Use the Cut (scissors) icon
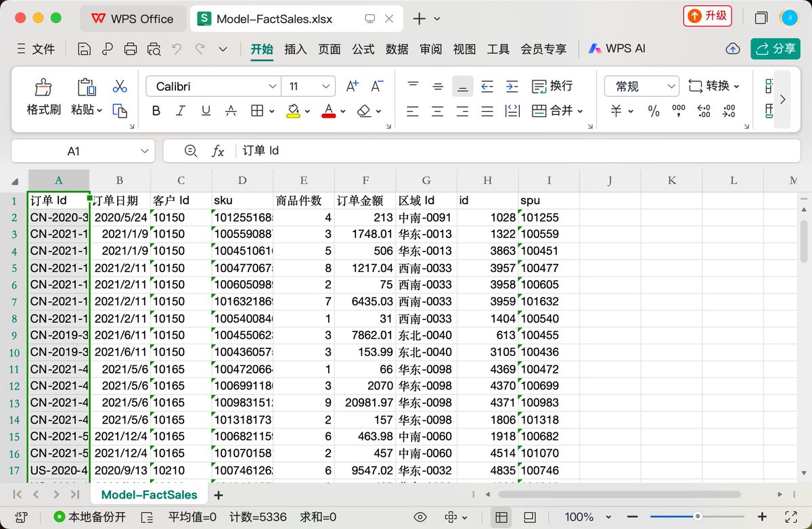 coord(119,87)
